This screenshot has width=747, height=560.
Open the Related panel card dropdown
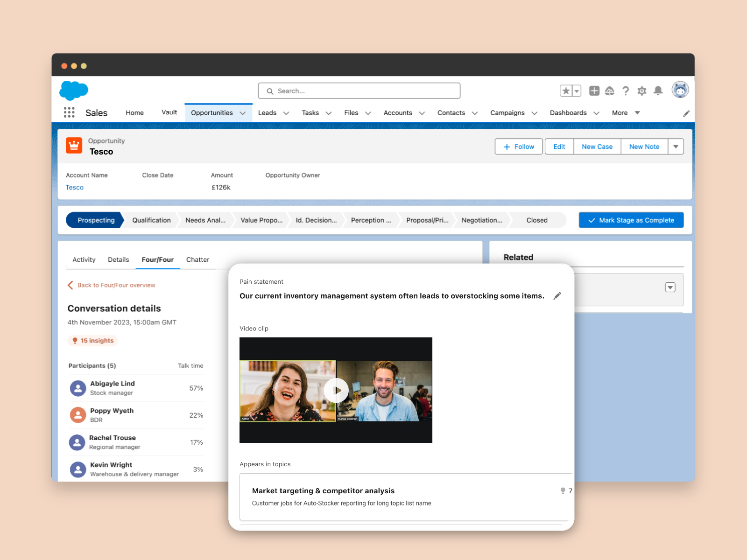pos(670,287)
